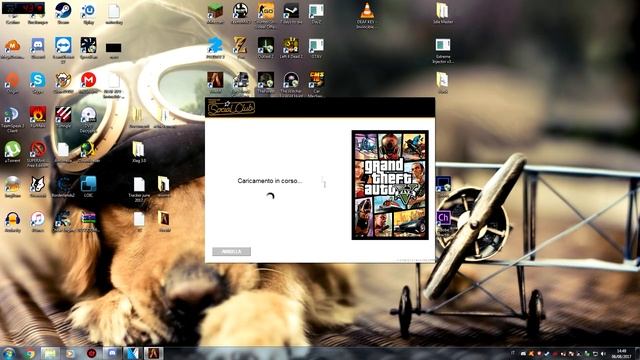Launch the Left 4 Dead 2 shortcut
The height and width of the screenshot is (360, 640).
click(291, 48)
